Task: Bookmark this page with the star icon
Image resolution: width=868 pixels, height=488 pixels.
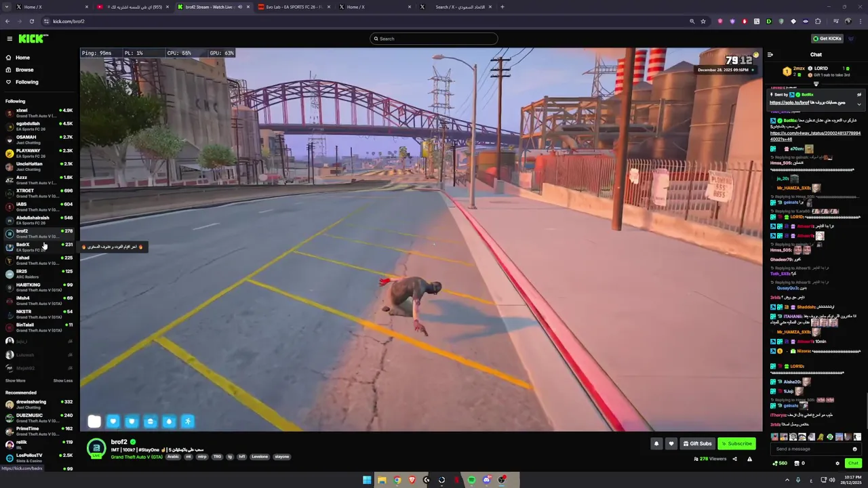Action: [703, 21]
